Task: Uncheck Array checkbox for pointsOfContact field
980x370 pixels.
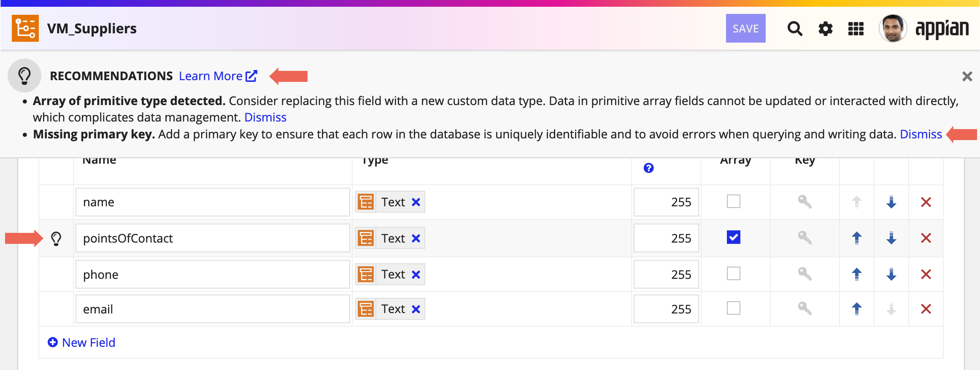Action: pyautogui.click(x=734, y=238)
